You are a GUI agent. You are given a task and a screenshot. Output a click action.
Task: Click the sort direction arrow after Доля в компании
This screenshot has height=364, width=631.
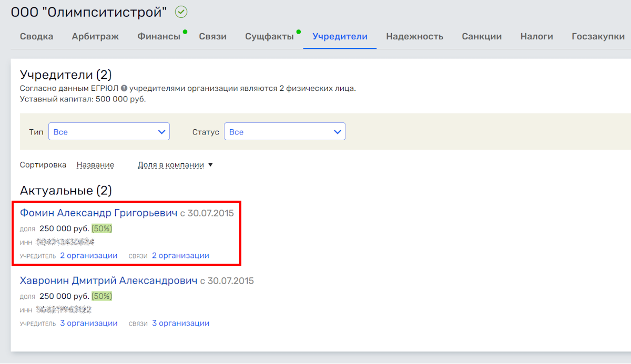click(x=210, y=165)
